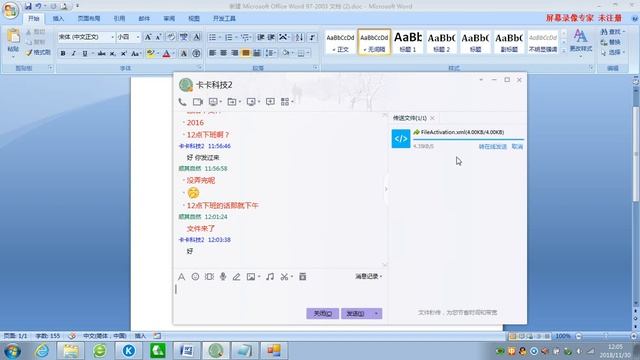Insert an image into the chat

[x=251, y=277]
